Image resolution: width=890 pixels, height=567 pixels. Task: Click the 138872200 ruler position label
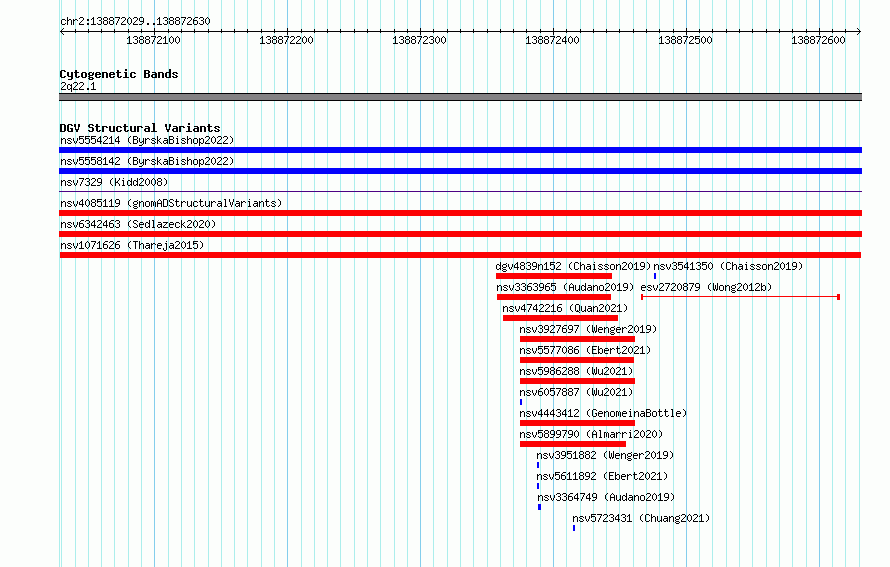tap(286, 40)
